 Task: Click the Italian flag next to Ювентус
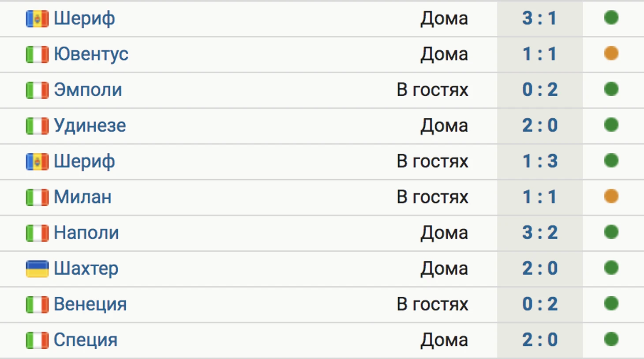[x=37, y=55]
